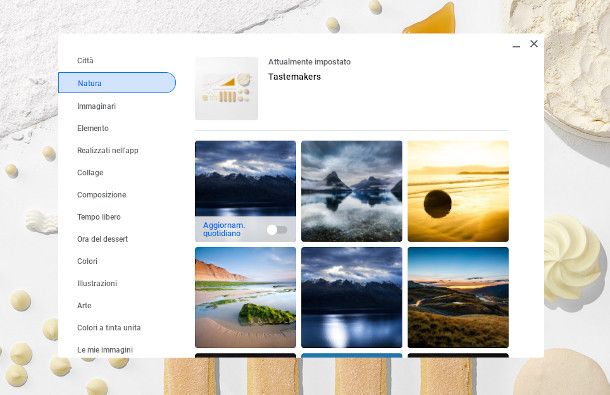Toggle the Aggiornam. quotidiano switch
The width and height of the screenshot is (610, 395).
click(x=277, y=230)
